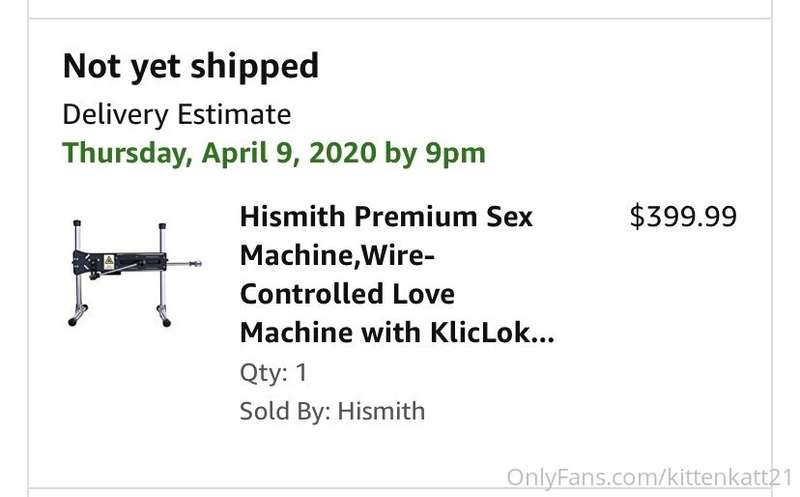Click the OnlyFans.com/kittenkatt21 watermark
Image resolution: width=800 pixels, height=497 pixels.
(x=649, y=478)
